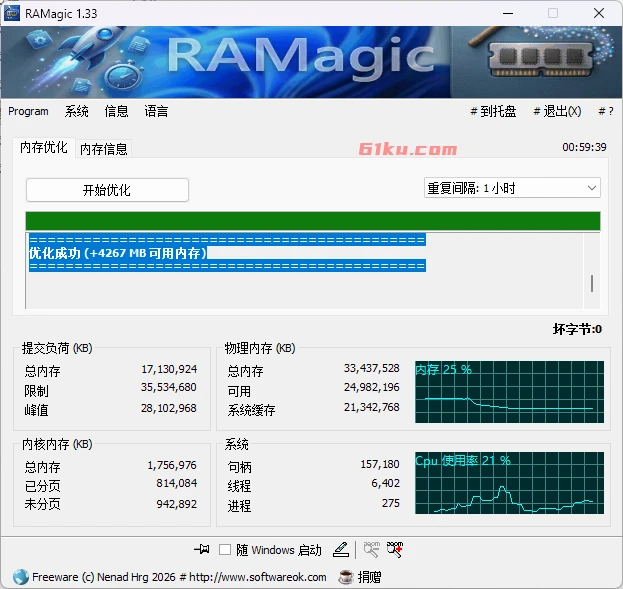
Task: Click the 00:59:39 countdown timer text
Action: coord(584,147)
